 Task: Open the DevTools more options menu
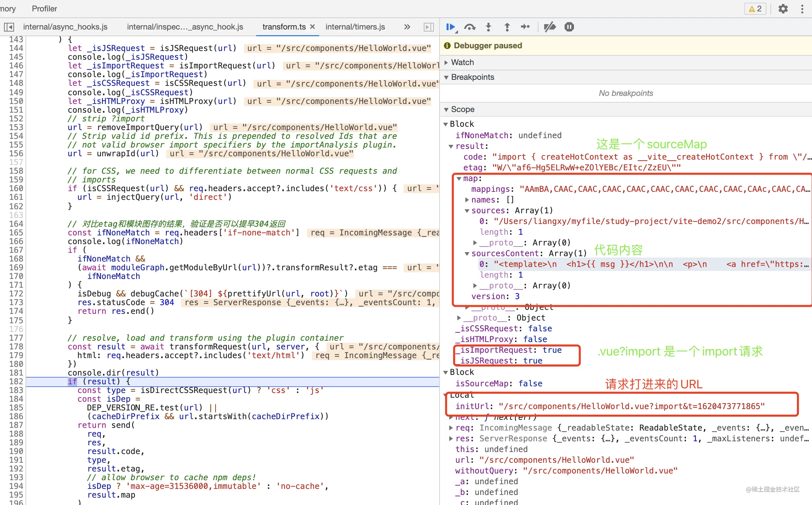[802, 9]
